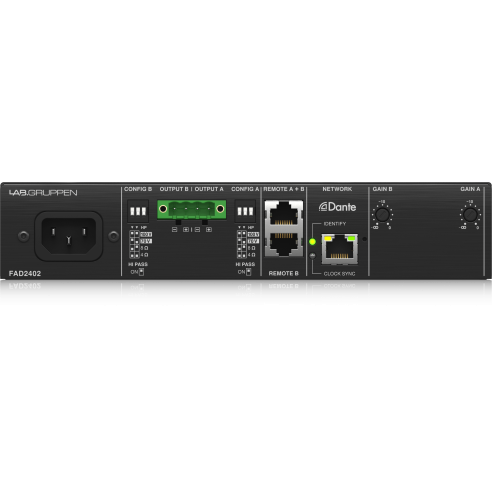Click the small hole right of network port
Viewport: 492px width, 492px height.
(x=364, y=239)
